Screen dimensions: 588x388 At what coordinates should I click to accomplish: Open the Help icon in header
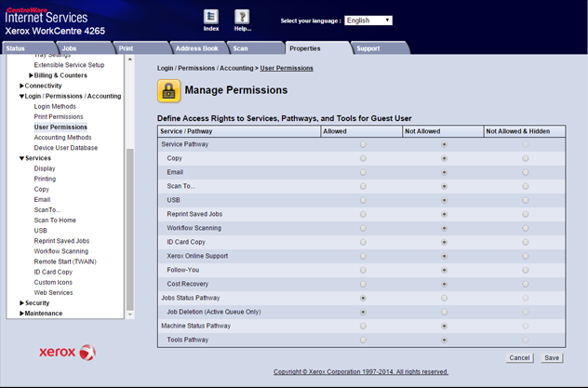pyautogui.click(x=242, y=19)
